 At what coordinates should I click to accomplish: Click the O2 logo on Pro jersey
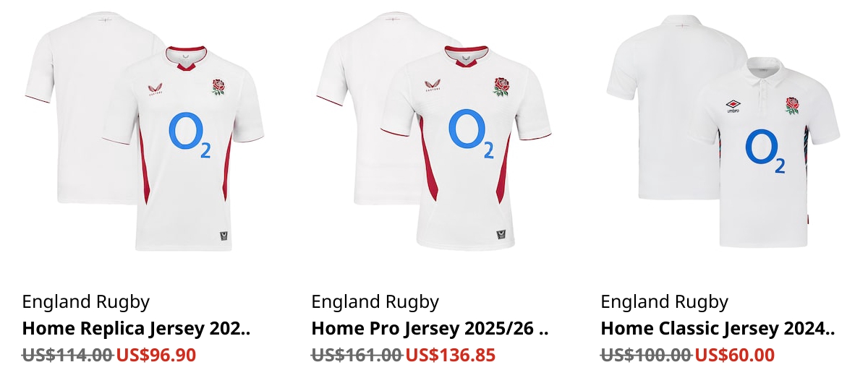click(471, 134)
